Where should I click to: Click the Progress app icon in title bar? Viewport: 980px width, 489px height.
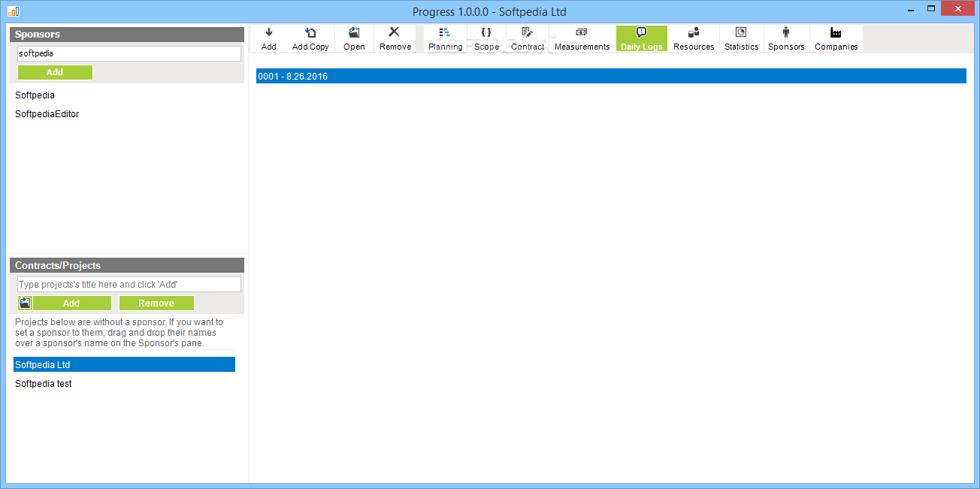[14, 11]
